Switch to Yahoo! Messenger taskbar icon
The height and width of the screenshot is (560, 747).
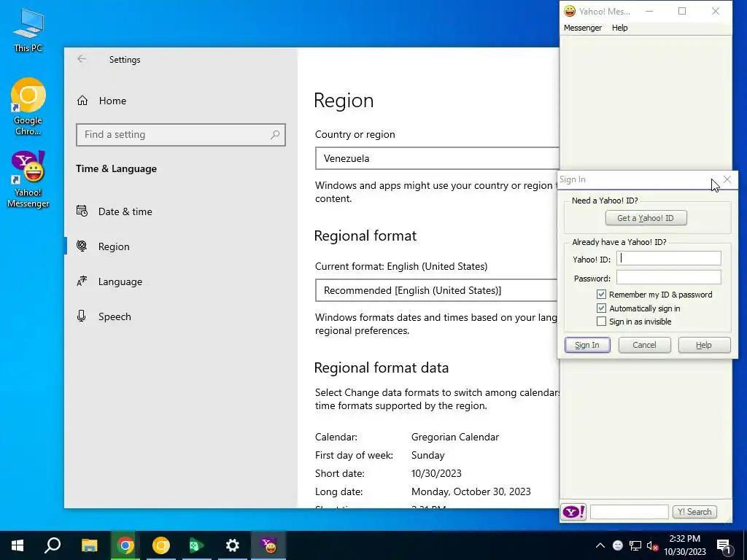coord(268,545)
